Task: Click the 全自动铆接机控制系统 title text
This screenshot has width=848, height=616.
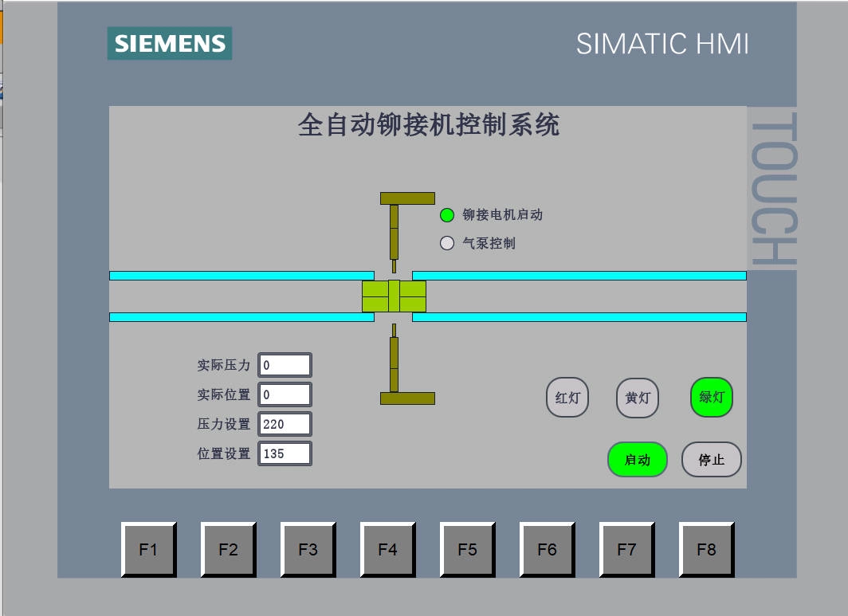Action: (429, 125)
